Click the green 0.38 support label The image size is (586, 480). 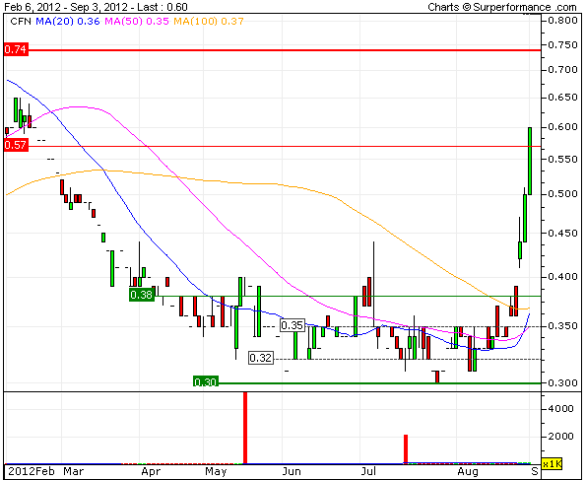point(141,295)
